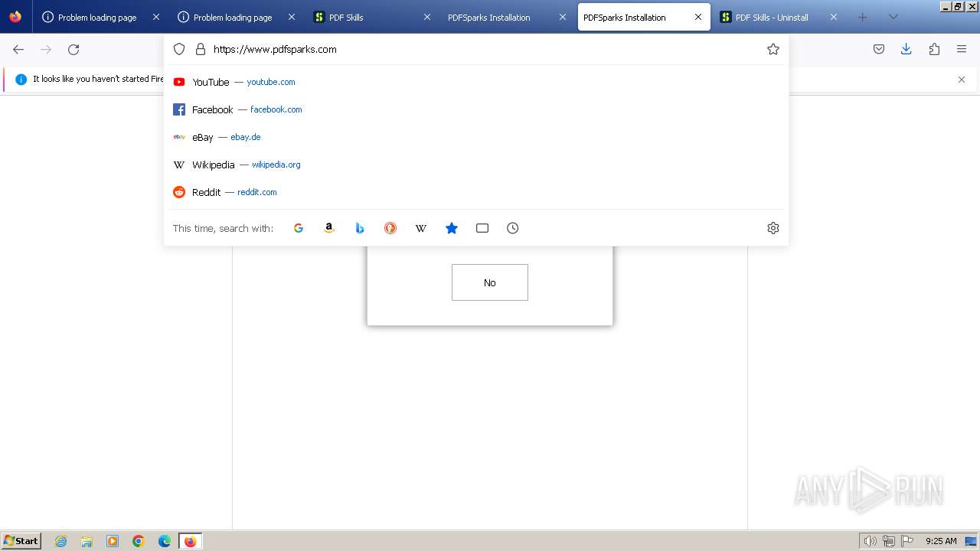980x551 pixels.
Task: Click the 9:25 AM system clock
Action: (x=941, y=541)
